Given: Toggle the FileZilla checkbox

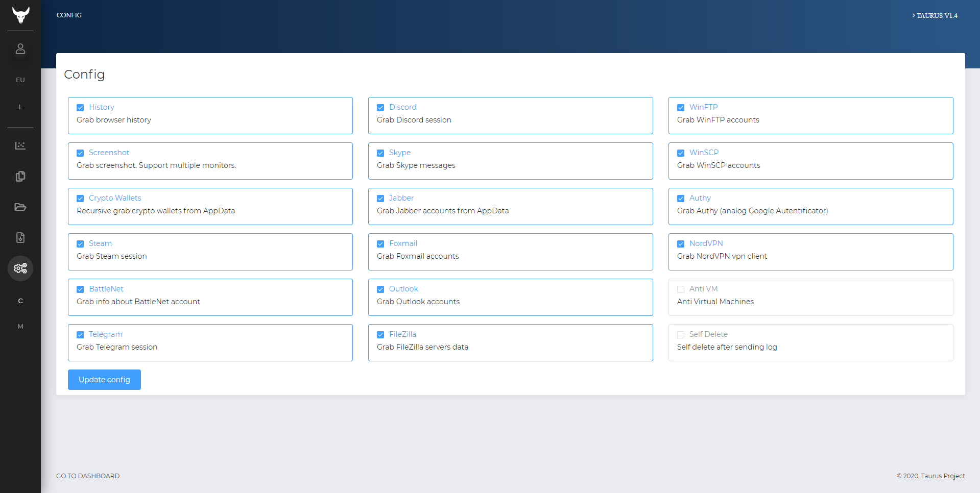Looking at the screenshot, I should click(380, 335).
